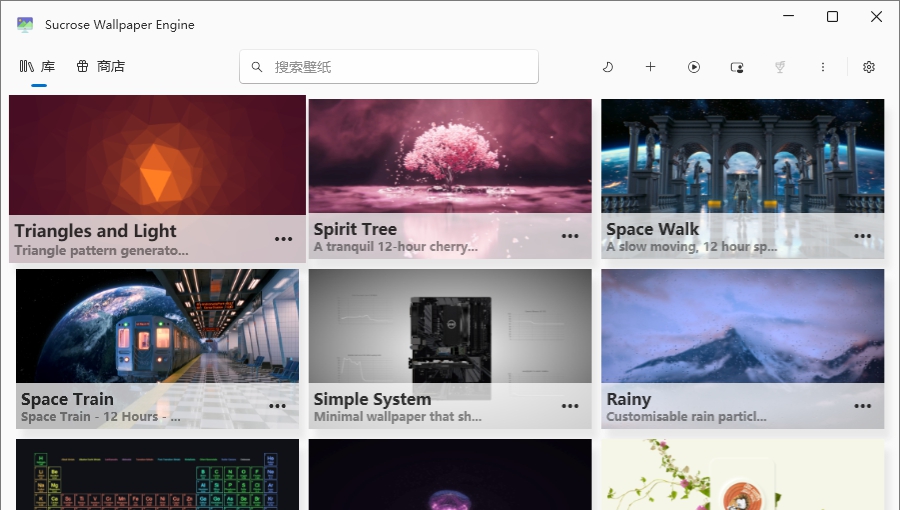Click the 'Triangle pattern generato...' description

(x=102, y=251)
